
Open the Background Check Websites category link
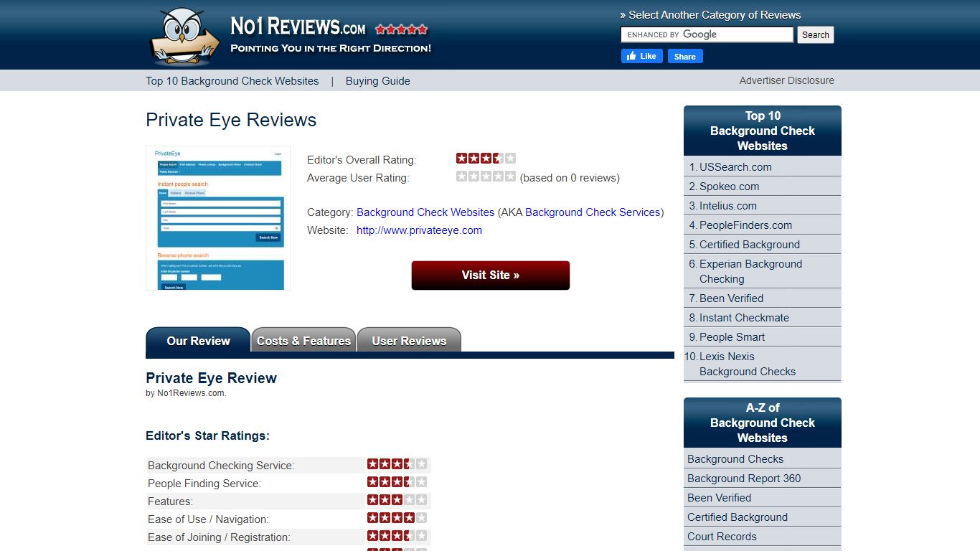[425, 212]
